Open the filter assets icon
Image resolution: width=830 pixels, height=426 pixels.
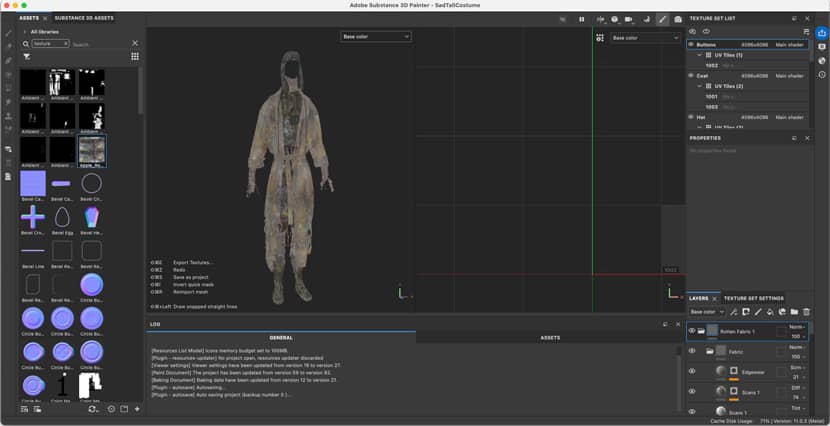point(26,57)
